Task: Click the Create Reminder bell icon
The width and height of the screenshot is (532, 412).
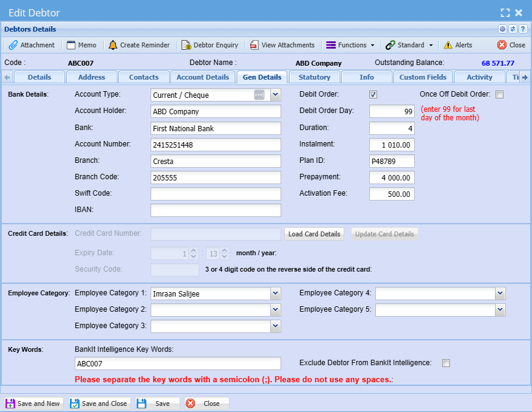Action: coord(113,45)
